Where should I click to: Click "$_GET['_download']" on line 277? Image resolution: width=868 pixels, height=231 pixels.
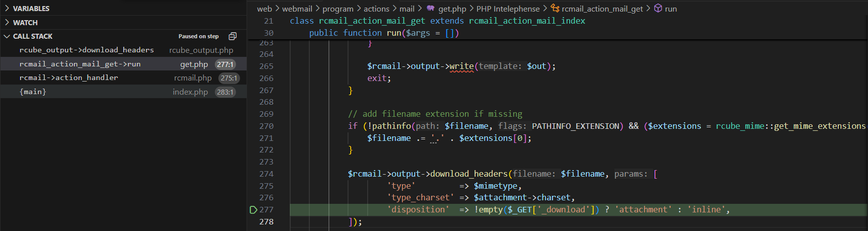[551, 210]
